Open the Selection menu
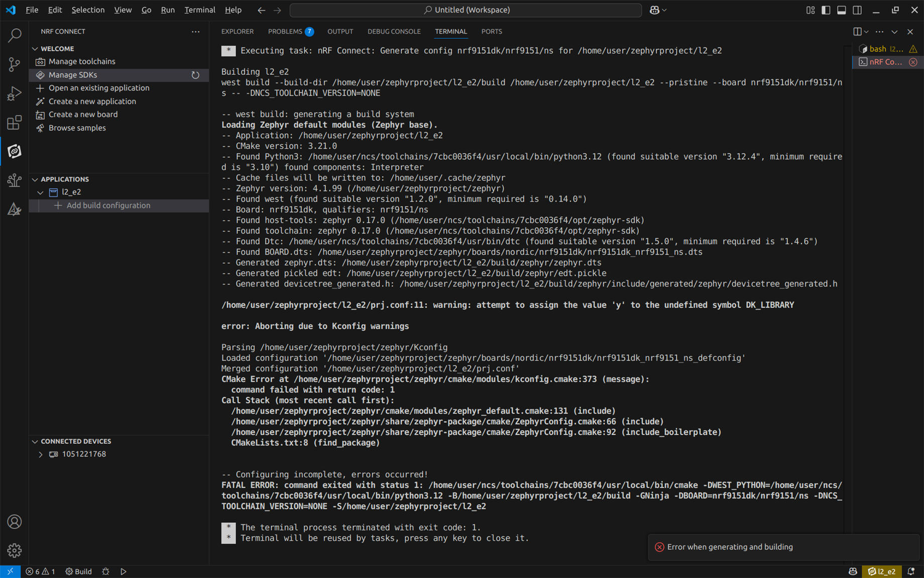This screenshot has height=578, width=924. pos(88,10)
